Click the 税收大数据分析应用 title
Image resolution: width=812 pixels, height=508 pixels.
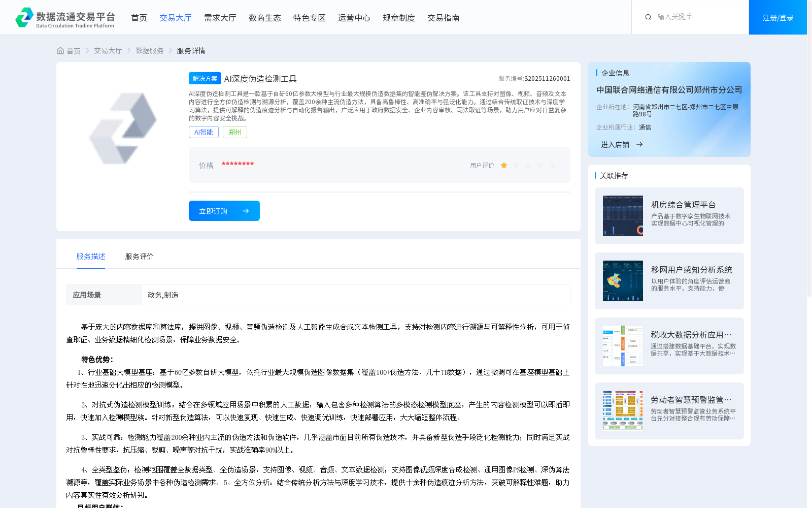(x=691, y=335)
